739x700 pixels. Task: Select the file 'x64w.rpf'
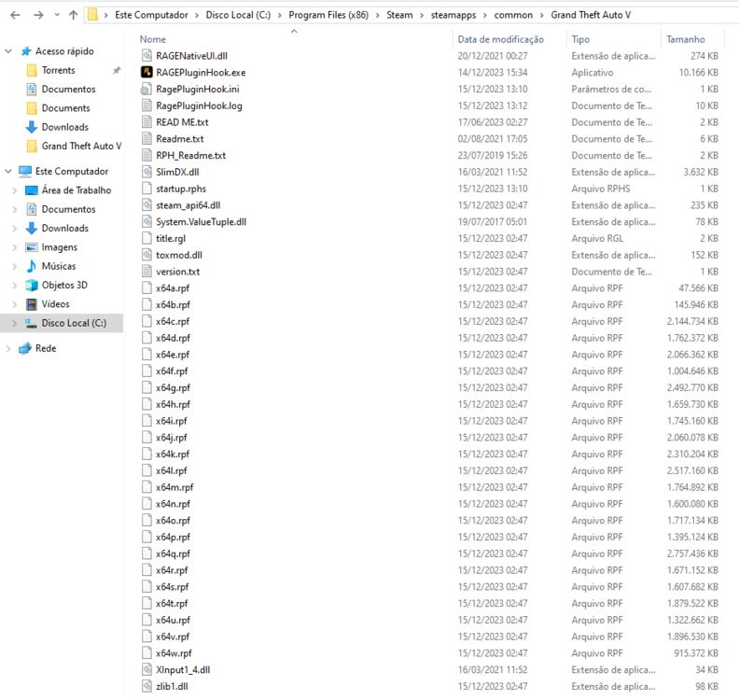pyautogui.click(x=174, y=653)
